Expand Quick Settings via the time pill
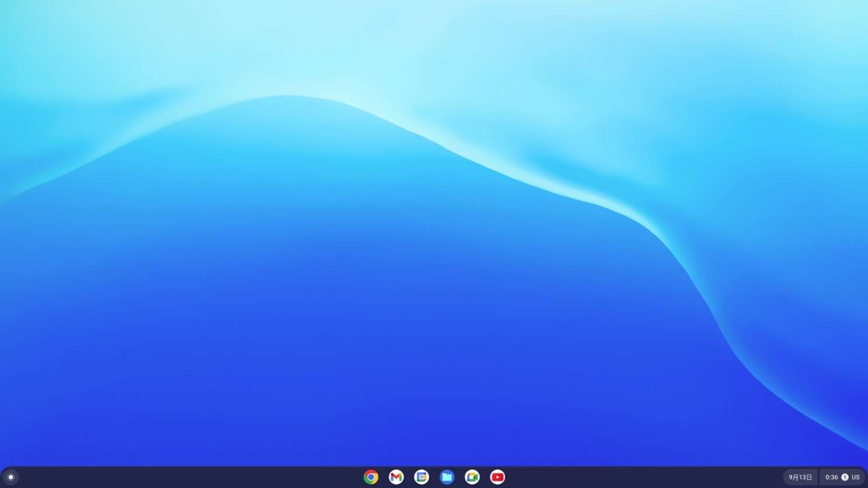This screenshot has width=868, height=488. click(842, 477)
